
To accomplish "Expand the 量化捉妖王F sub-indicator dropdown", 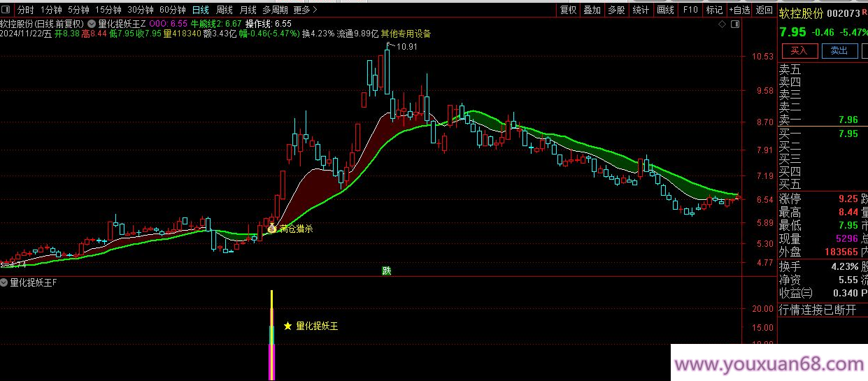I will click(x=5, y=282).
